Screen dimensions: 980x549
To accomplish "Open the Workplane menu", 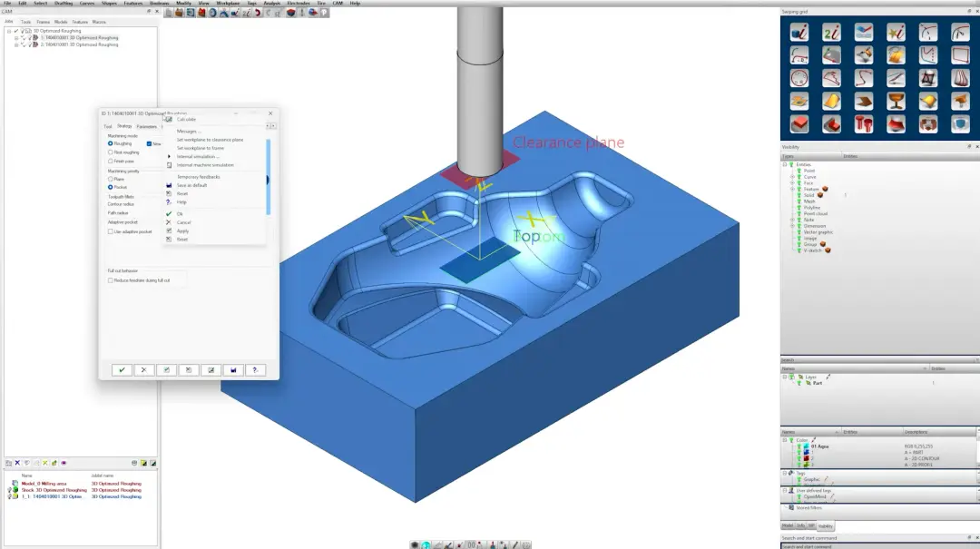I will tap(228, 3).
